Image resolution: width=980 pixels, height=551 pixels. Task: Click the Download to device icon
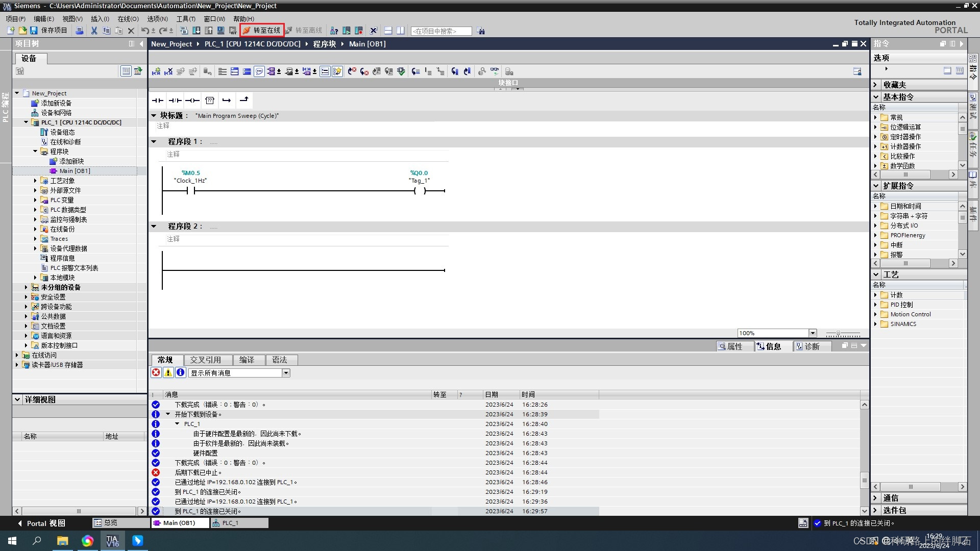[x=196, y=31]
